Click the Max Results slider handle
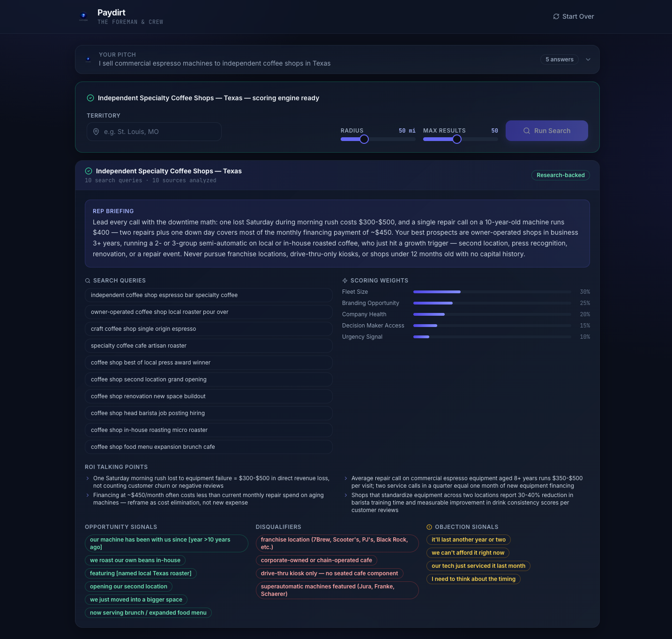 click(x=457, y=139)
